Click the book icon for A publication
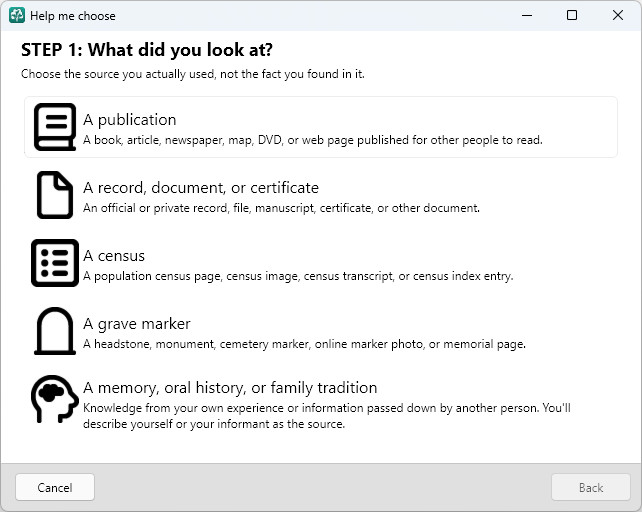 [x=55, y=127]
